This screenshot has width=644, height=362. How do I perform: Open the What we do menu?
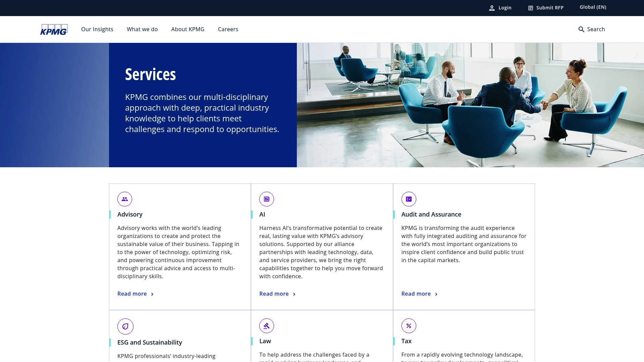142,29
